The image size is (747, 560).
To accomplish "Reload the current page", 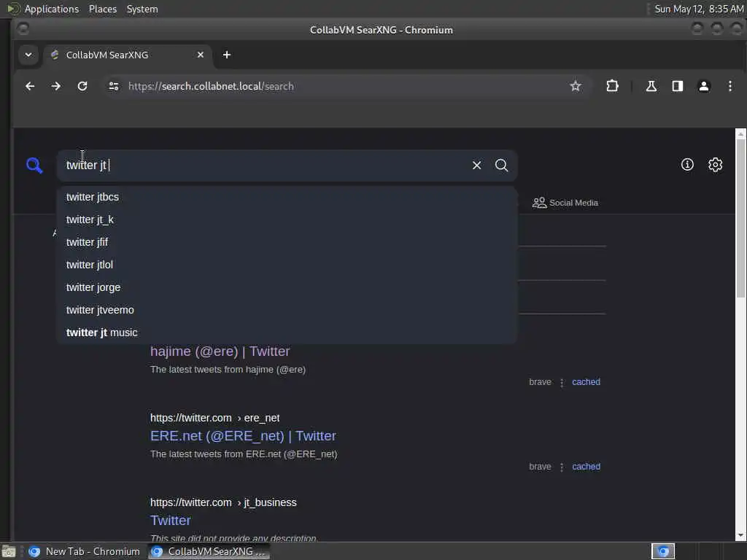I will tap(82, 86).
